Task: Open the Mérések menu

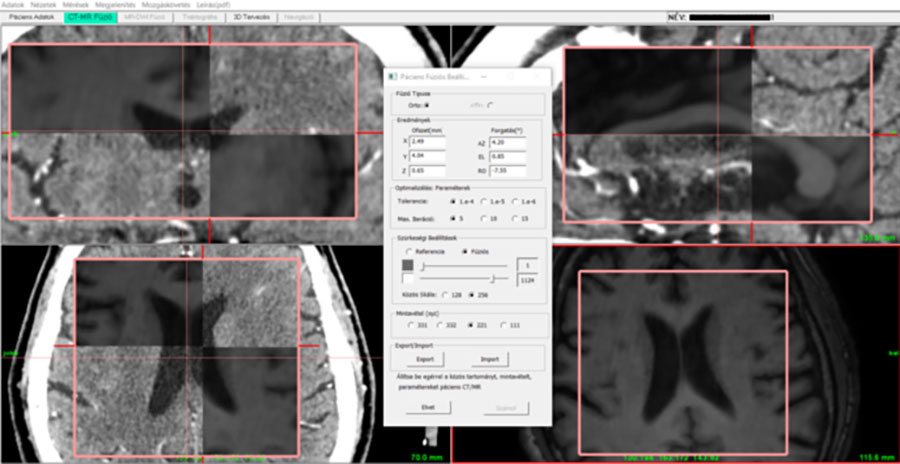Action: pyautogui.click(x=76, y=4)
